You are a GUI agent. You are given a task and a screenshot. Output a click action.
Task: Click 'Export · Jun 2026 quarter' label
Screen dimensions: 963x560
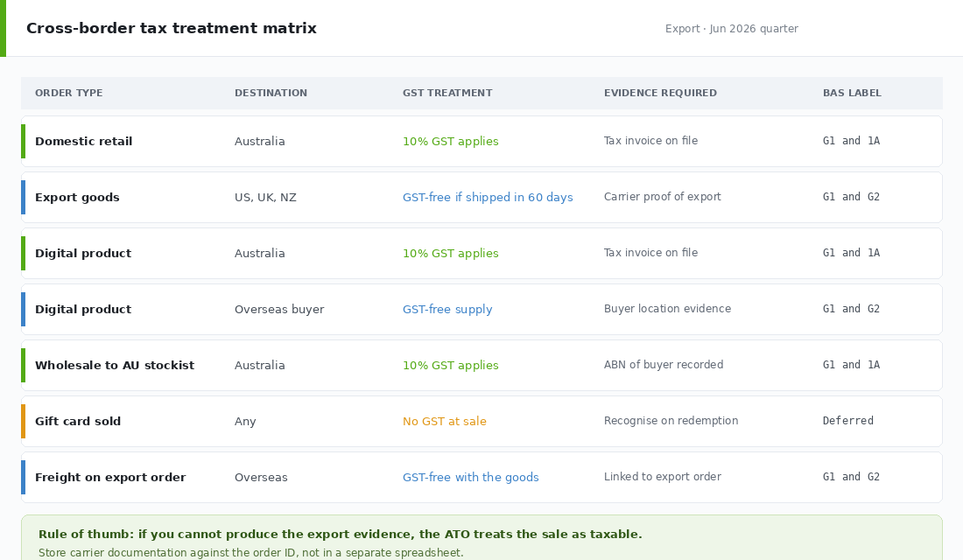732,29
